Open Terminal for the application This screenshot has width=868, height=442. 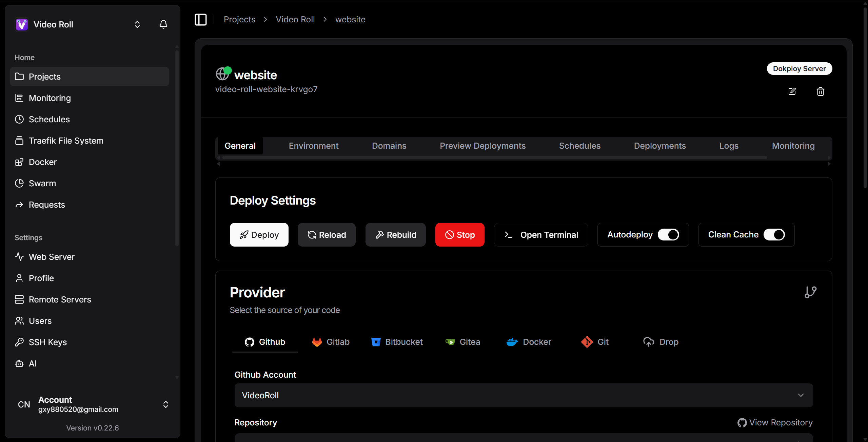541,235
